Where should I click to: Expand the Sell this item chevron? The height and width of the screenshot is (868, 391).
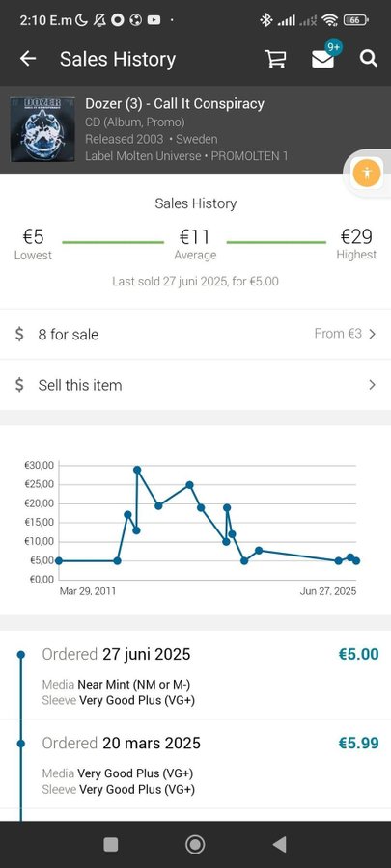click(372, 385)
